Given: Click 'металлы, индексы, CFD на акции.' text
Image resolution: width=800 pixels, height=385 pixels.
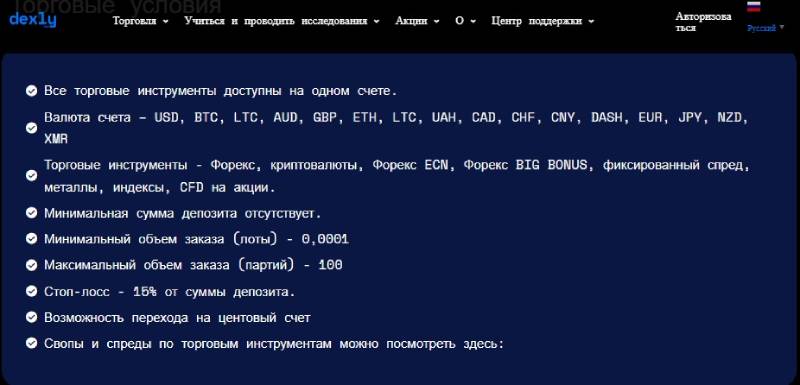Looking at the screenshot, I should tap(160, 187).
